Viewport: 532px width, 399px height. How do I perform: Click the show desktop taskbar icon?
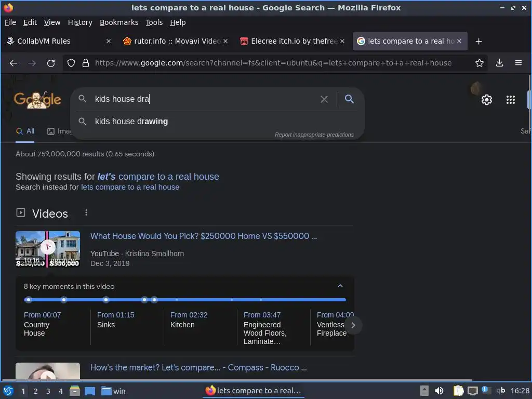click(90, 391)
